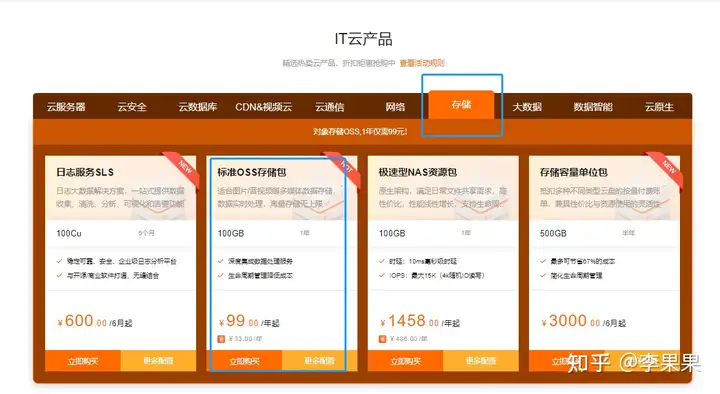Click the 深度集成数据处理服务 feature line

point(255,261)
